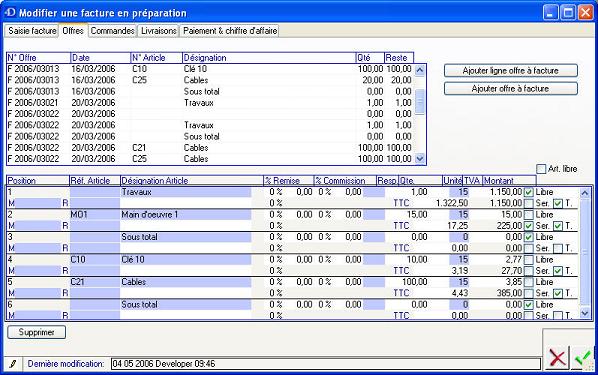Check Ser. checkbox on line 1 Travaux
This screenshot has height=375, width=598.
528,203
